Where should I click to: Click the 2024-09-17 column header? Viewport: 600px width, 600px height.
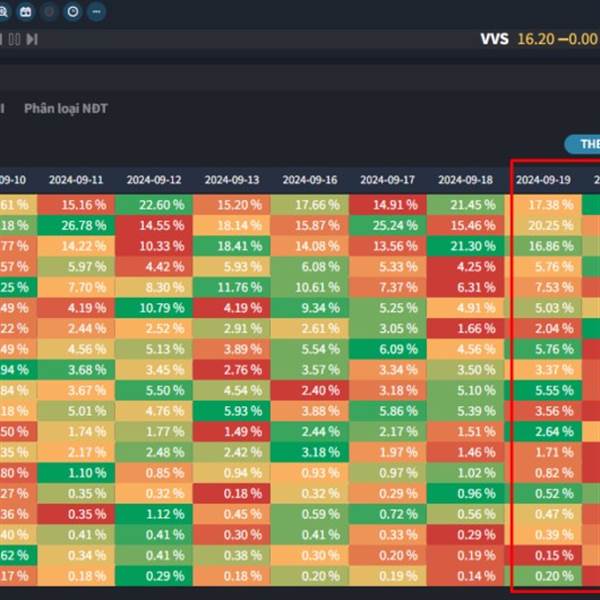(387, 180)
